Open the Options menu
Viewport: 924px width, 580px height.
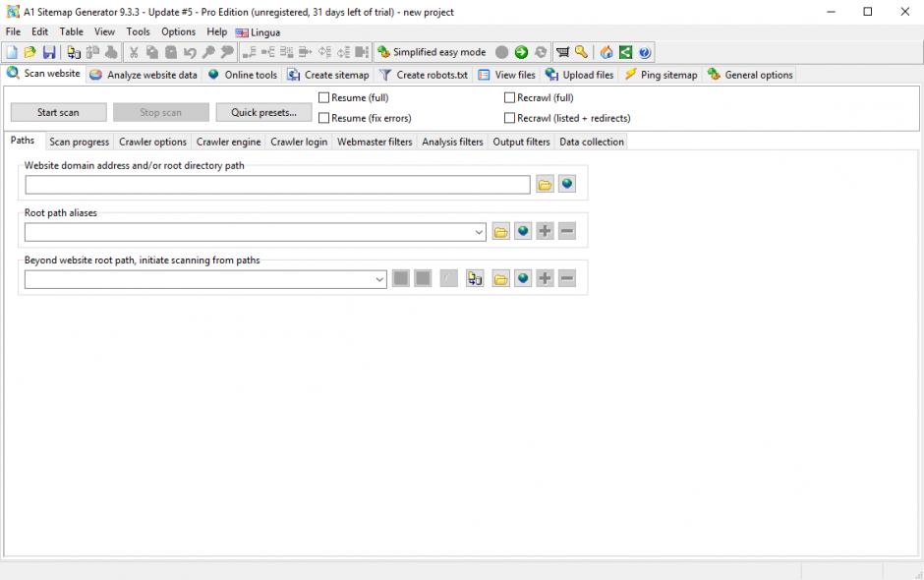tap(178, 31)
